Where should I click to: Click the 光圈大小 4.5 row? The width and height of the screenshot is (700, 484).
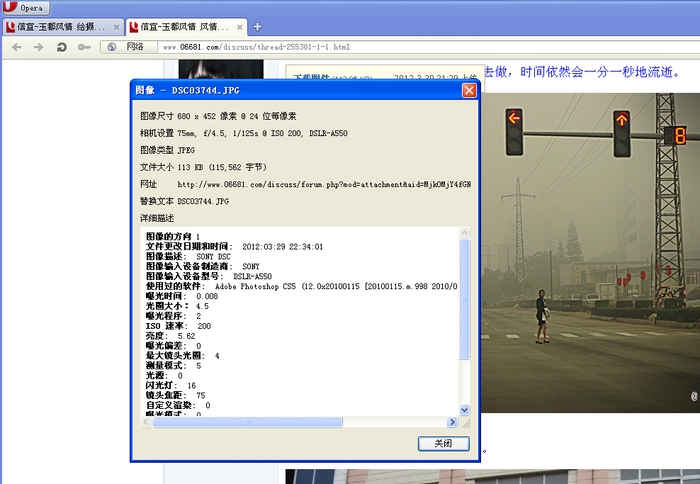click(x=177, y=306)
